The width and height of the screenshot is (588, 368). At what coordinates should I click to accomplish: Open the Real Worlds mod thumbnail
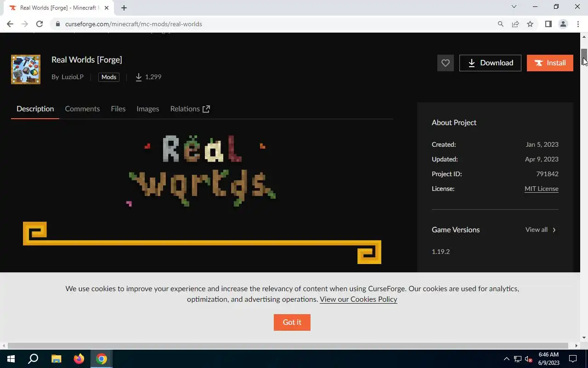(26, 69)
